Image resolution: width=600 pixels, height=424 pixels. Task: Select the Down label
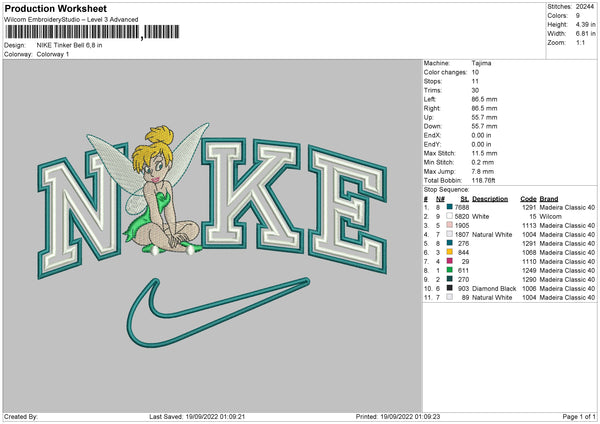[432, 126]
